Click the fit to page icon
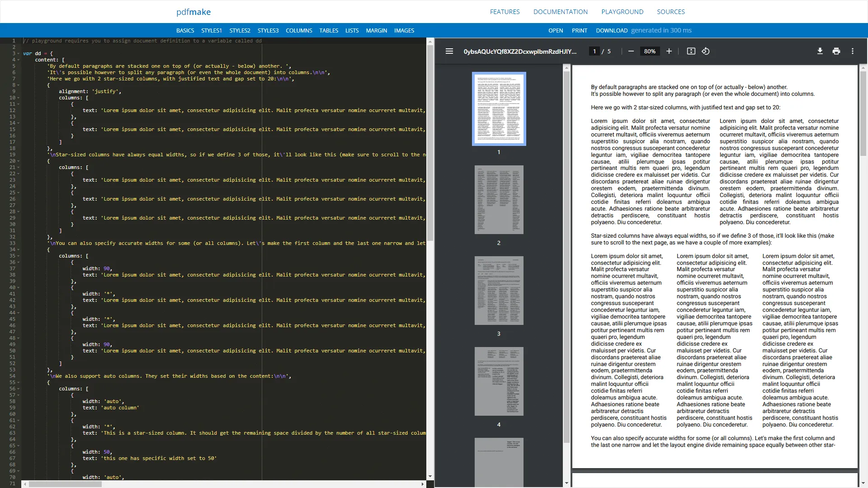 [691, 51]
